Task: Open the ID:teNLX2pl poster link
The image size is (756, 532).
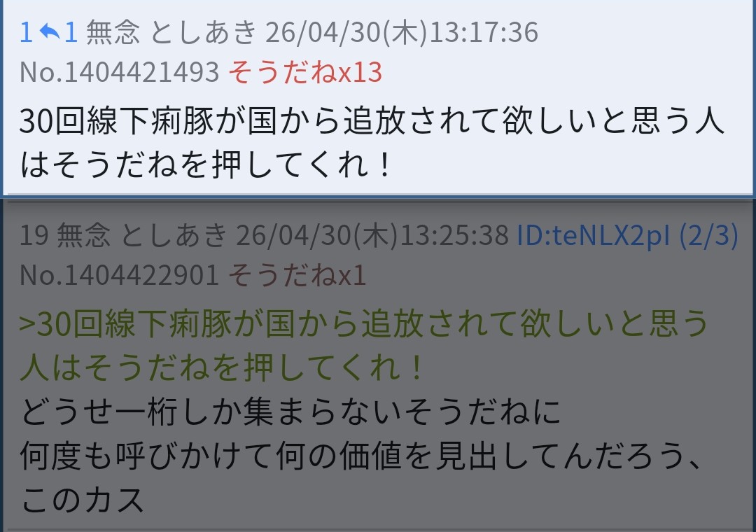Action: pyautogui.click(x=593, y=235)
